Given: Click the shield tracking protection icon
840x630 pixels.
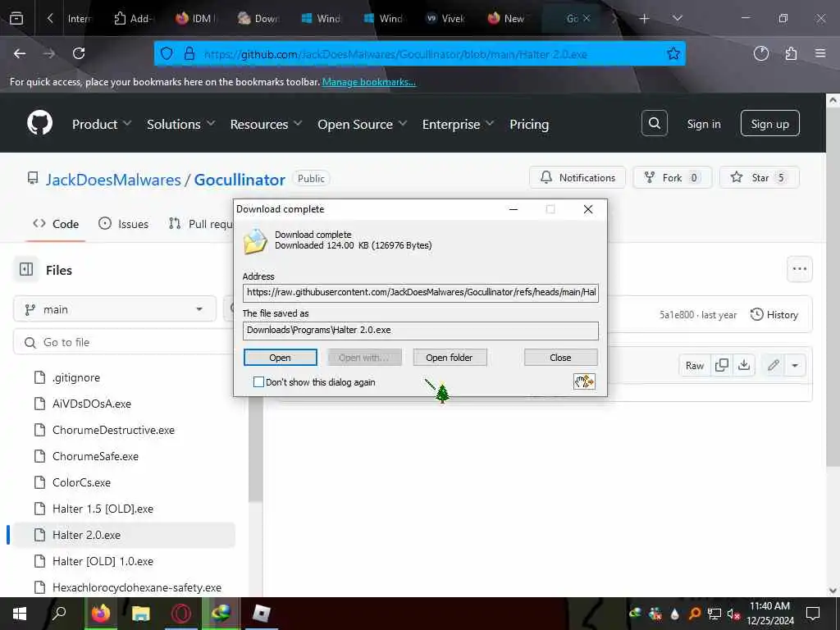Looking at the screenshot, I should [167, 53].
